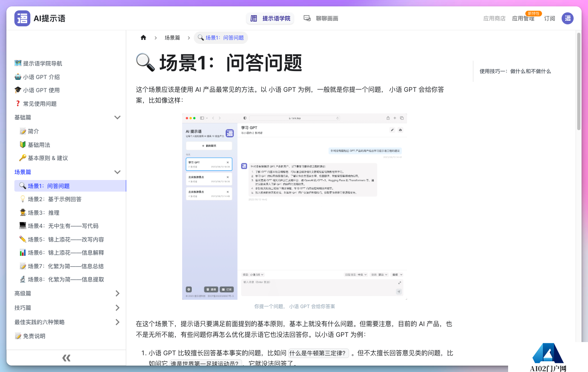Image resolution: width=588 pixels, height=372 pixels.
Task: Open 场景3: 推理
Action: [x=40, y=213]
